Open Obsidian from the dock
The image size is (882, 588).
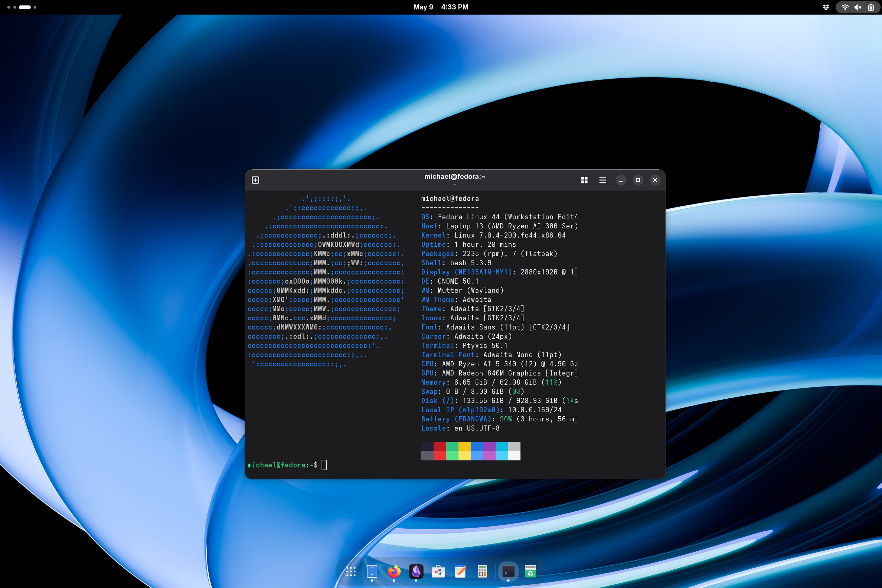[x=416, y=571]
